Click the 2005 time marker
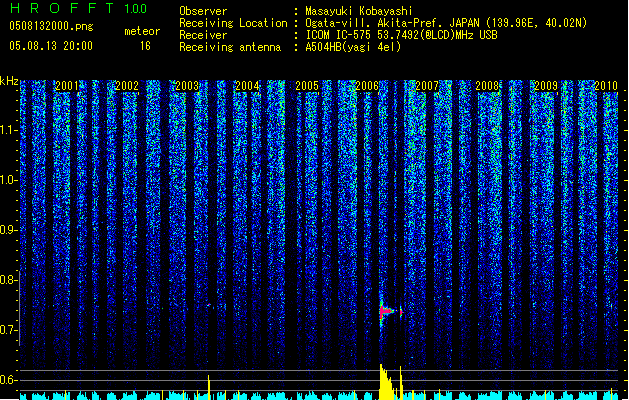The image size is (629, 400). 307,86
